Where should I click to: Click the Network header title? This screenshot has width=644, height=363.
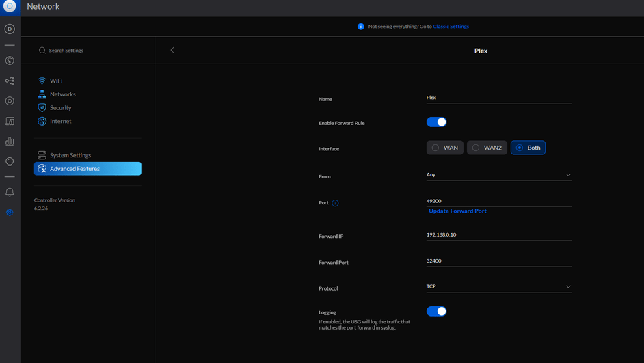[x=43, y=7]
